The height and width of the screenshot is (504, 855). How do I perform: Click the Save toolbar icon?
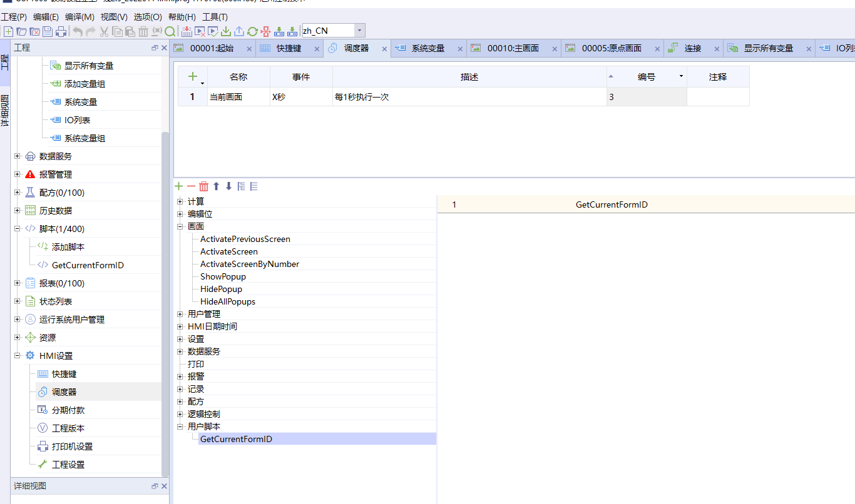tap(48, 31)
